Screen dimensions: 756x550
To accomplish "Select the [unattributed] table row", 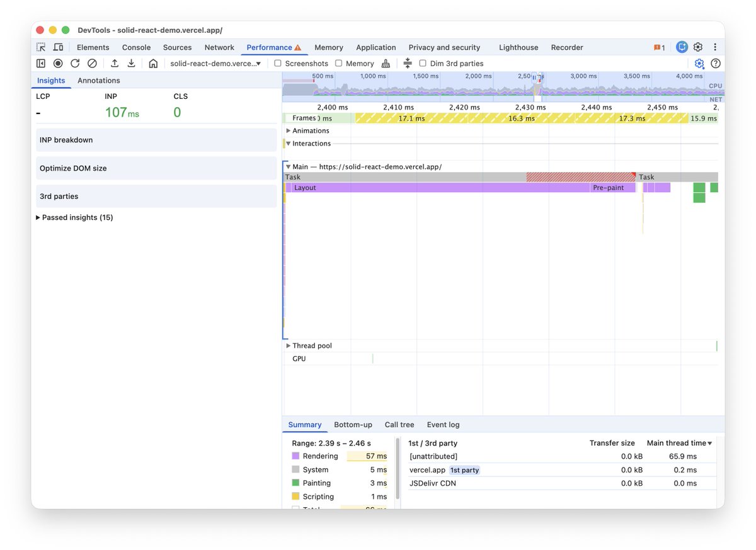I will click(561, 456).
